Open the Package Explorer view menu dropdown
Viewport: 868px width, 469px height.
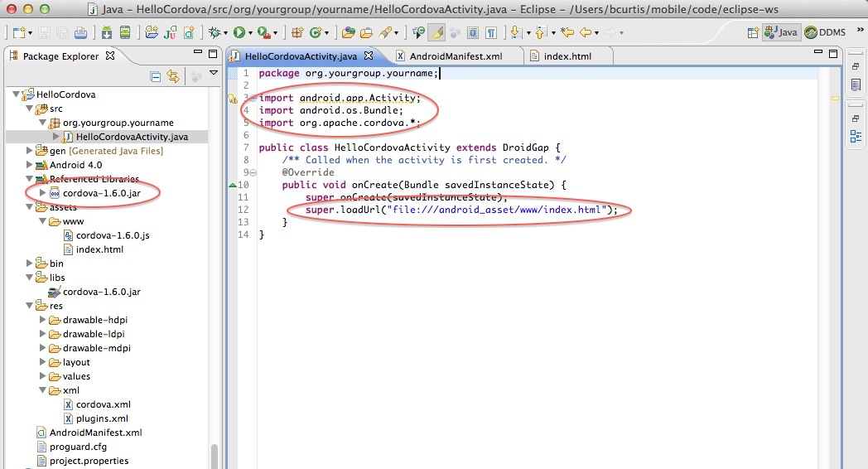coord(213,75)
